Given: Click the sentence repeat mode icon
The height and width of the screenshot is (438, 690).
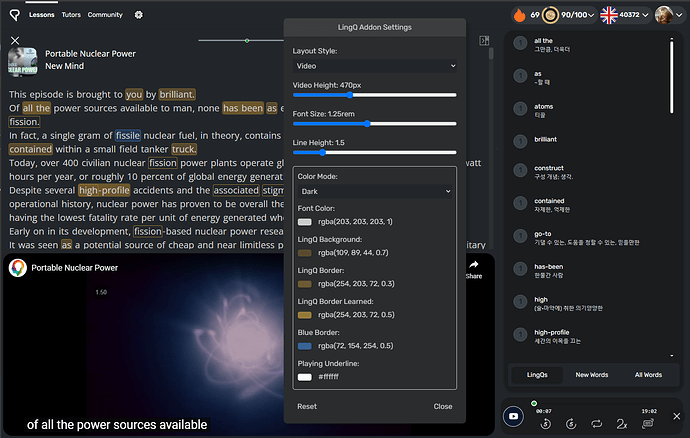Looking at the screenshot, I should [x=647, y=423].
